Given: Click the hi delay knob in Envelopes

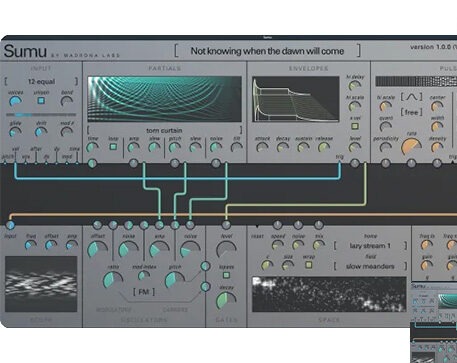Looking at the screenshot, I should (355, 86).
